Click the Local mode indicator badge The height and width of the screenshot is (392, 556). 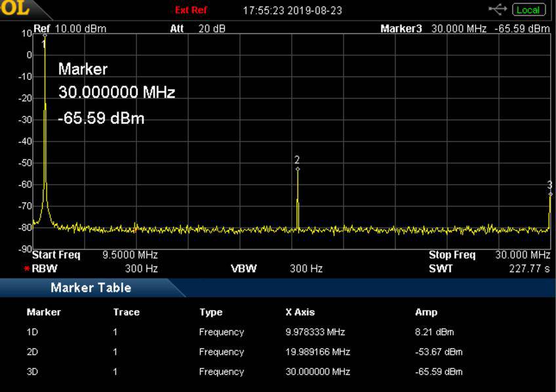click(528, 10)
